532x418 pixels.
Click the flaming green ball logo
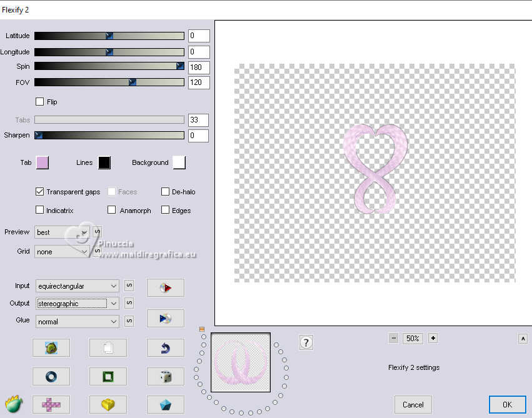(x=14, y=404)
